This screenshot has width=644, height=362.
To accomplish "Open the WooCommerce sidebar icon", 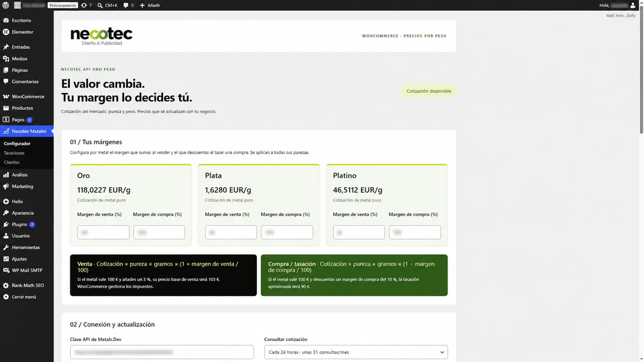I will pos(6,97).
